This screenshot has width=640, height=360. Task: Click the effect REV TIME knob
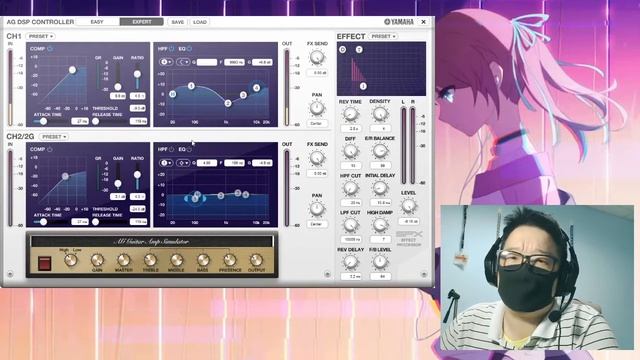coord(350,115)
